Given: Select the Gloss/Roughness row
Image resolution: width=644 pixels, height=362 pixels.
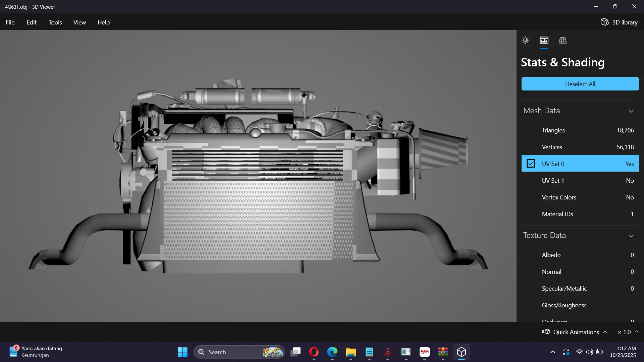Looking at the screenshot, I should tap(580, 305).
